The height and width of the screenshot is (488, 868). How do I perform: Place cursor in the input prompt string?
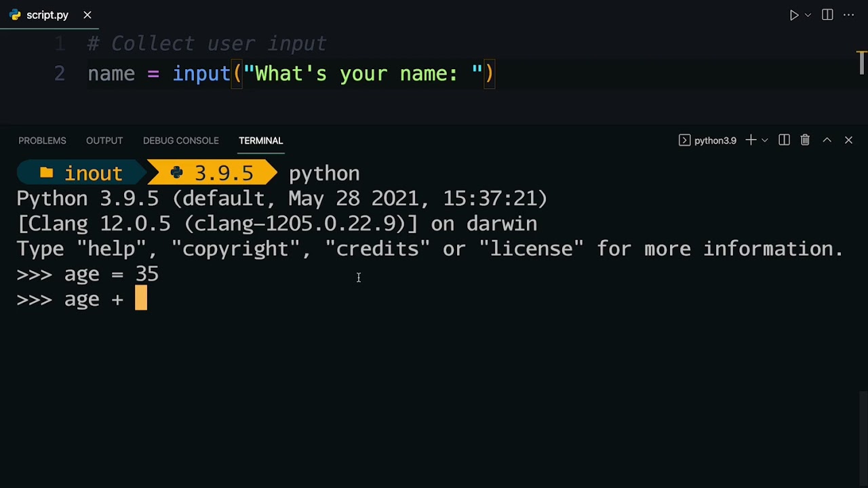click(x=363, y=73)
